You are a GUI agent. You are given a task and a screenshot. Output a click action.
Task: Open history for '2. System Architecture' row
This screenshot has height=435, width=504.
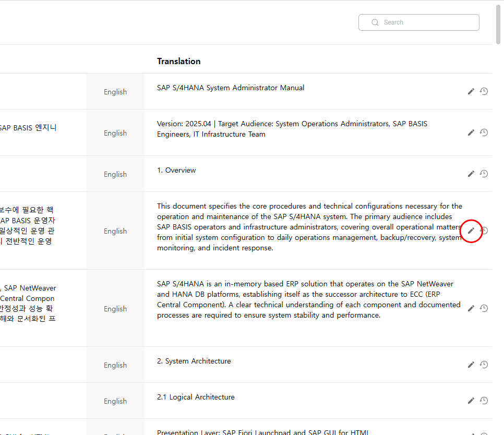point(484,365)
